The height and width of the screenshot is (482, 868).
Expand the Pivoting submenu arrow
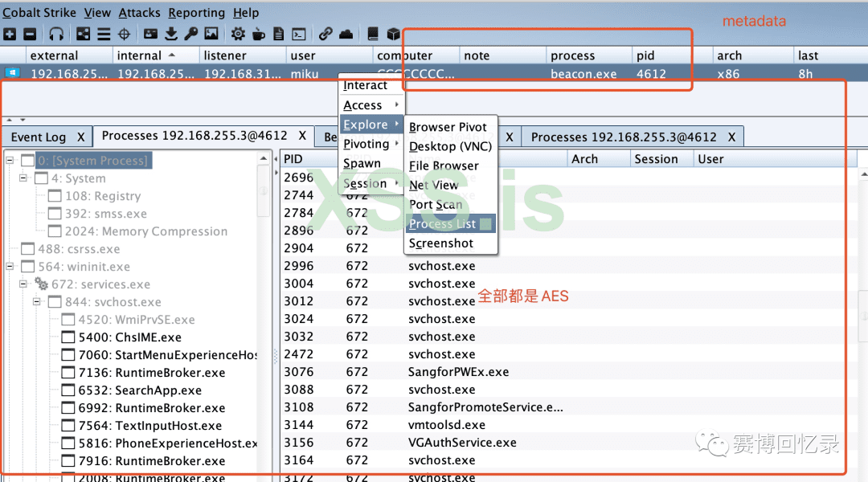[396, 143]
